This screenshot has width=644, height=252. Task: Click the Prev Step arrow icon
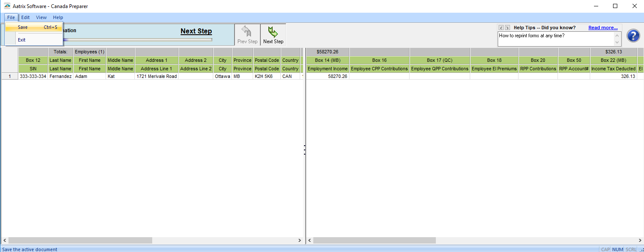[247, 32]
